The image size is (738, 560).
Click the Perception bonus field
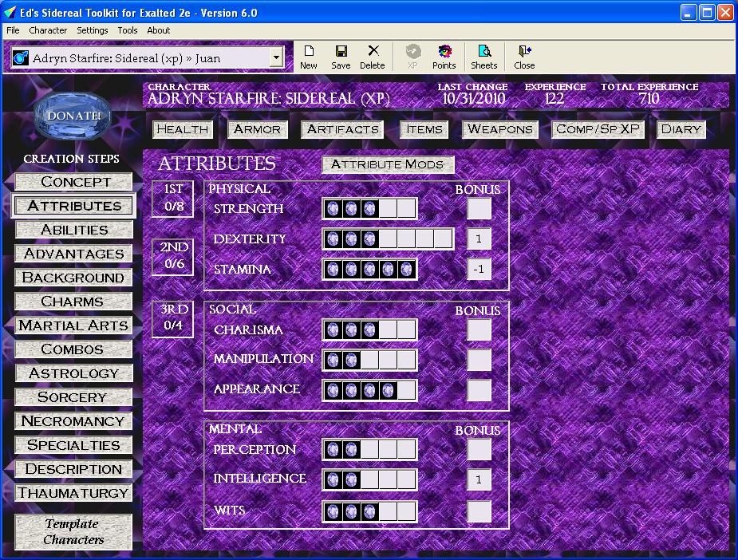point(479,449)
